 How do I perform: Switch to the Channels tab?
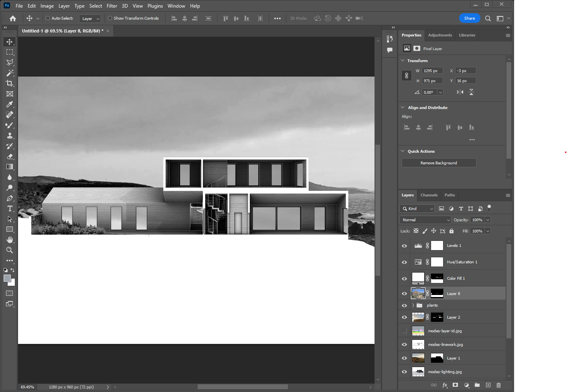429,195
